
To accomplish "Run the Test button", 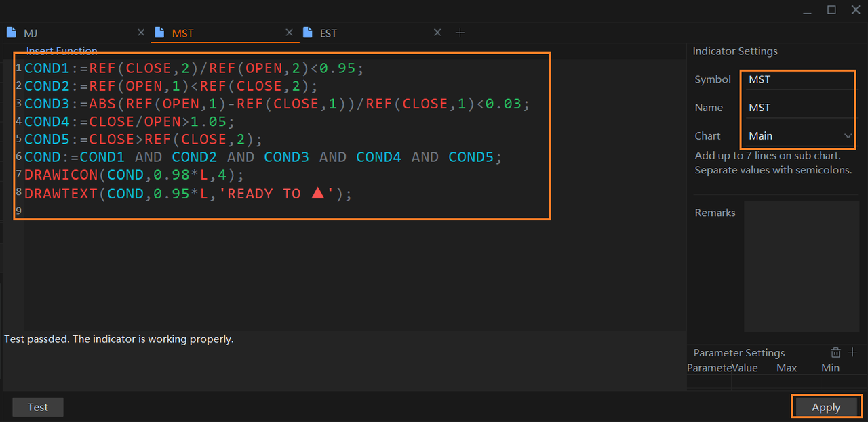I will pos(38,407).
